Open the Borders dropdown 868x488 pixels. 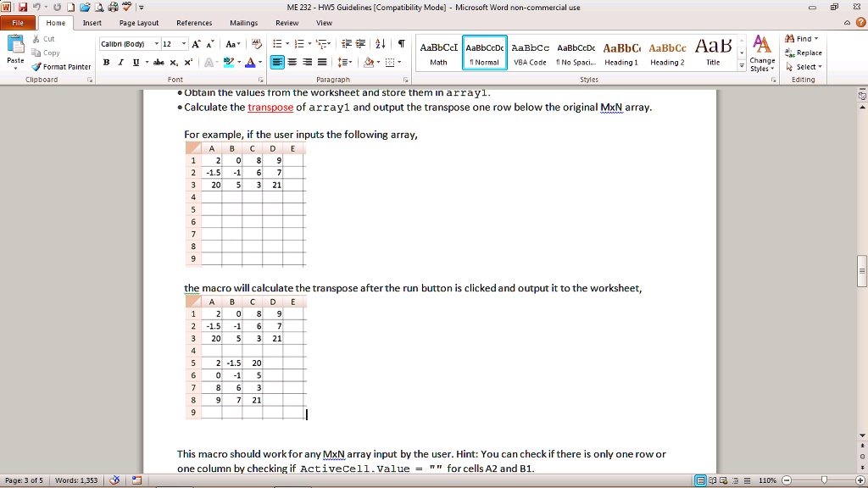(x=400, y=63)
